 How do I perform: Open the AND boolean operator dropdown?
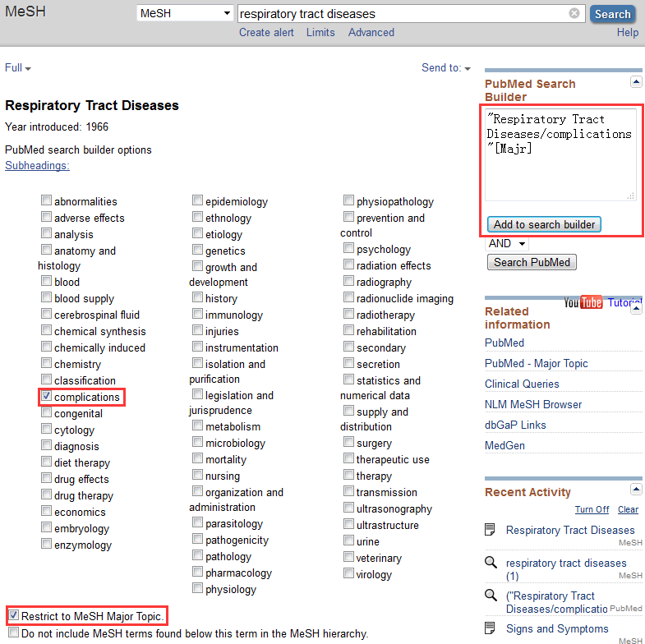click(507, 244)
